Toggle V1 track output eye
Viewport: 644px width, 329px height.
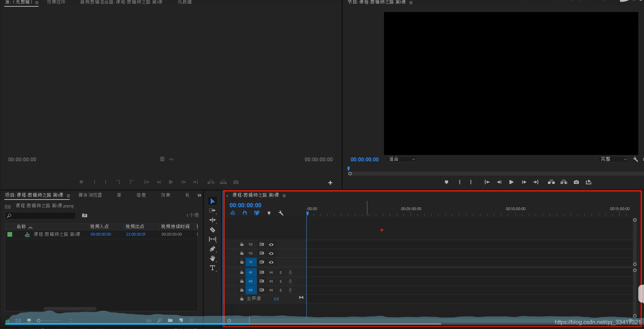pos(271,262)
